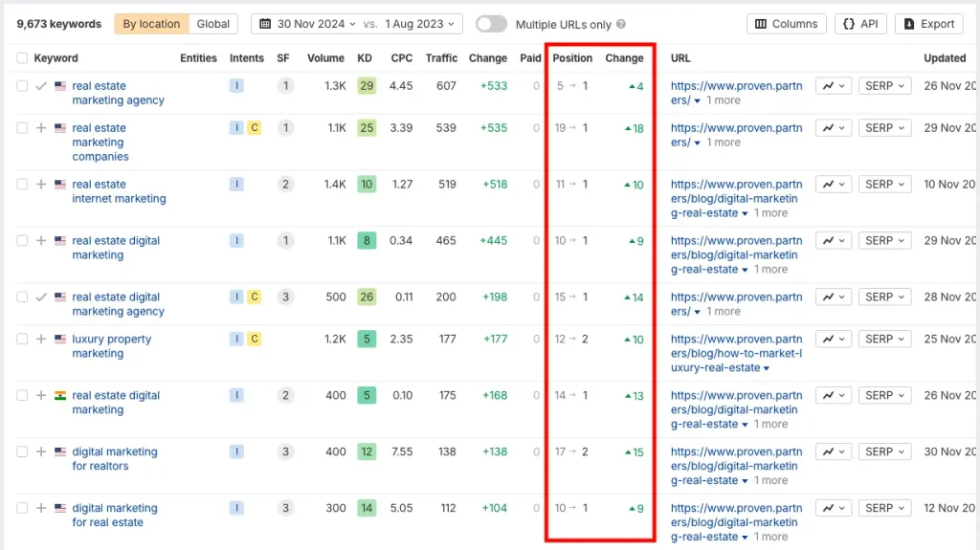Open the real estate marketing companies keyword link
The width and height of the screenshot is (980, 550).
coord(100,142)
